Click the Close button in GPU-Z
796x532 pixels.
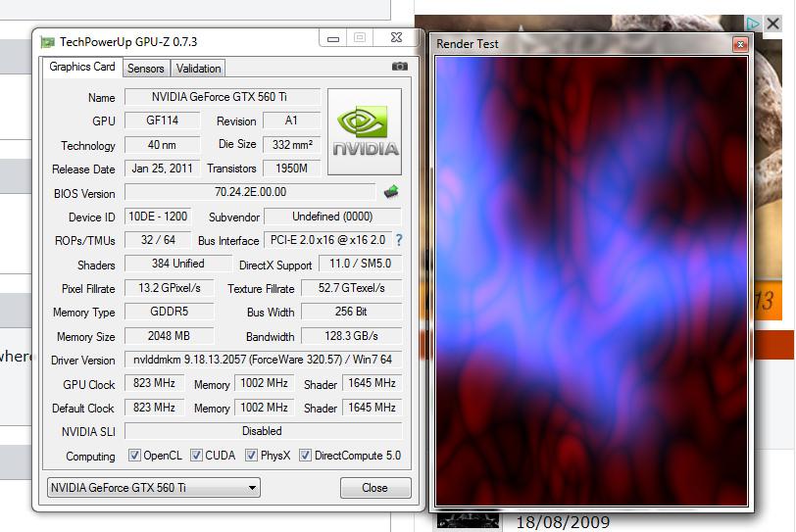(x=375, y=487)
